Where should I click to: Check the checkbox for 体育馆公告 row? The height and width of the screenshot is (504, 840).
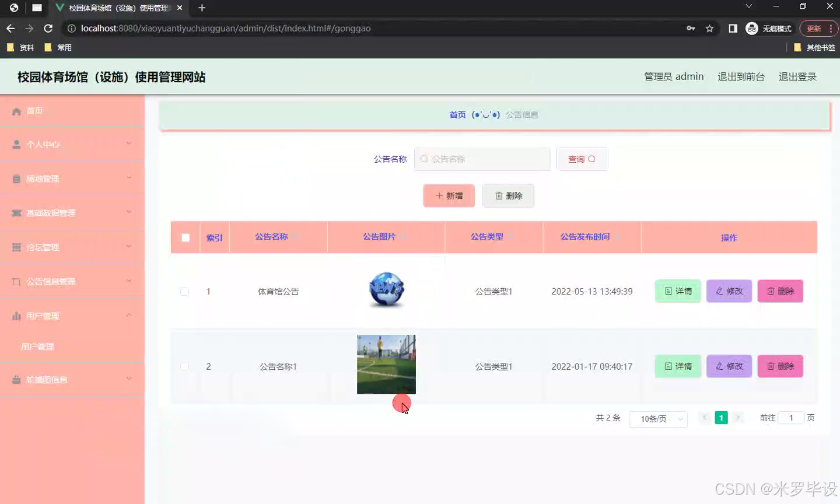point(184,291)
